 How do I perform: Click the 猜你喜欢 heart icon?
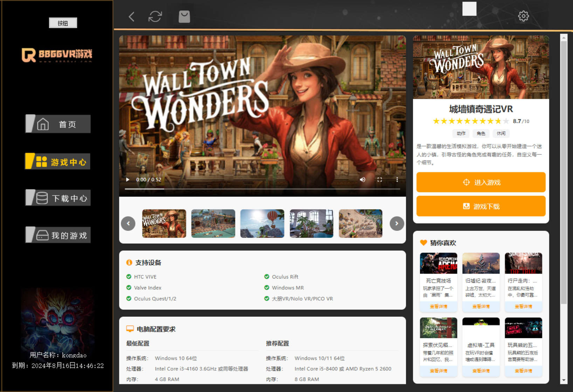click(423, 243)
